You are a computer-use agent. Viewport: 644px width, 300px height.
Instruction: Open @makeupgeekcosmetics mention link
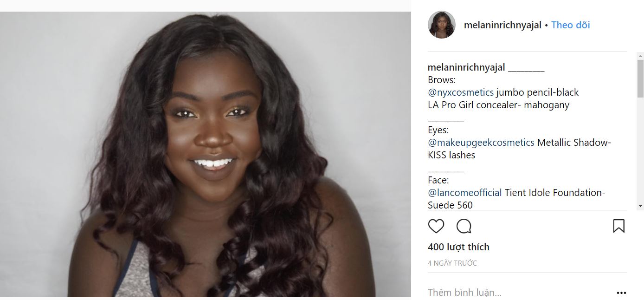tap(481, 143)
